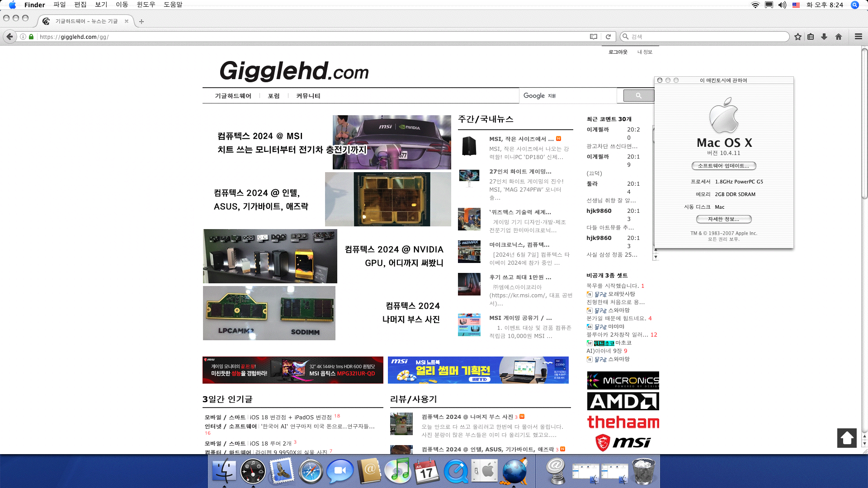
Task: Open the Wi-Fi status menu
Action: (x=755, y=5)
